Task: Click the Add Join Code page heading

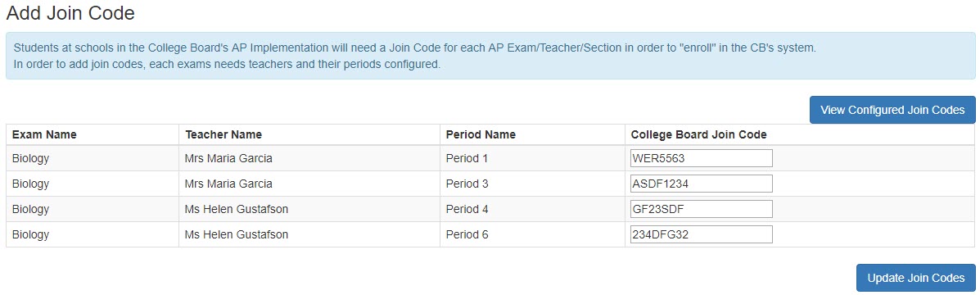Action: 70,12
